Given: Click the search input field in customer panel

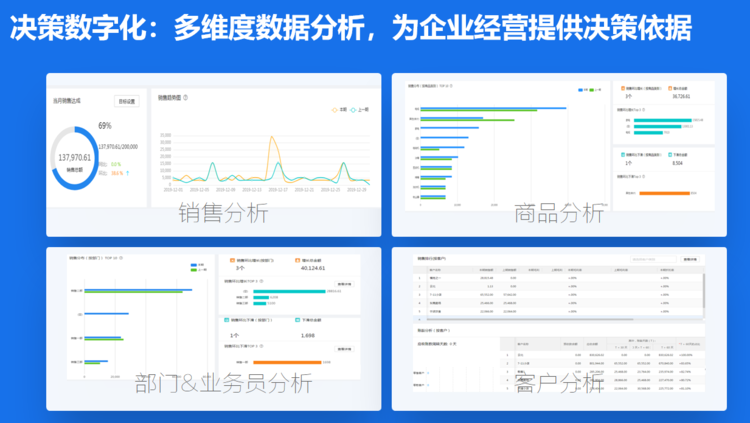Looking at the screenshot, I should point(655,259).
